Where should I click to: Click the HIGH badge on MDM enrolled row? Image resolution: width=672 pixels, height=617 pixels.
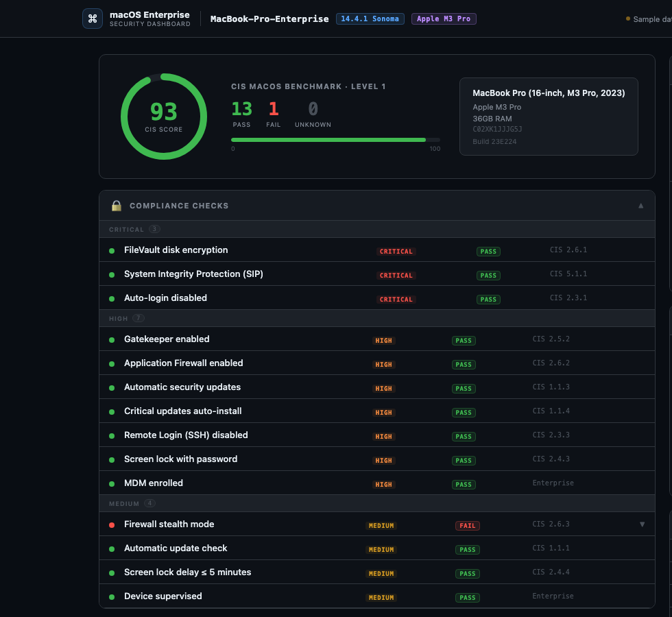tap(383, 485)
